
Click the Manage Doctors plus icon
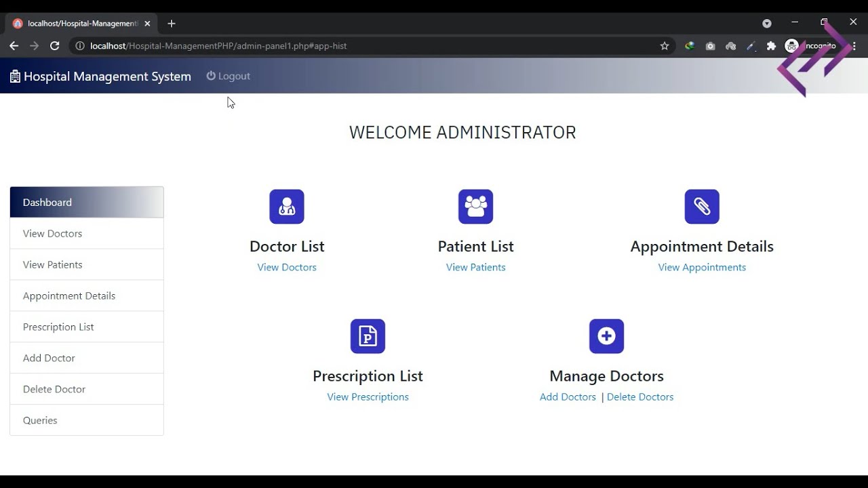(606, 336)
